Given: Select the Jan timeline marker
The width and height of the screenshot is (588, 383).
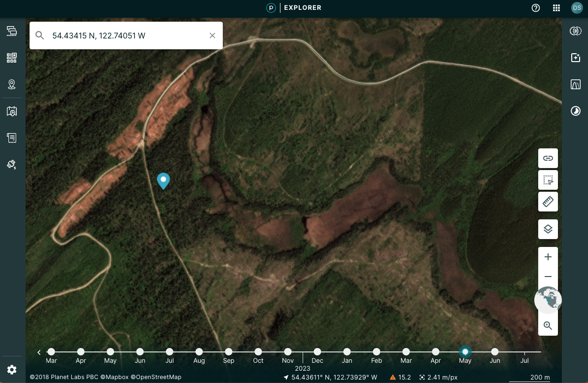Looking at the screenshot, I should (347, 351).
